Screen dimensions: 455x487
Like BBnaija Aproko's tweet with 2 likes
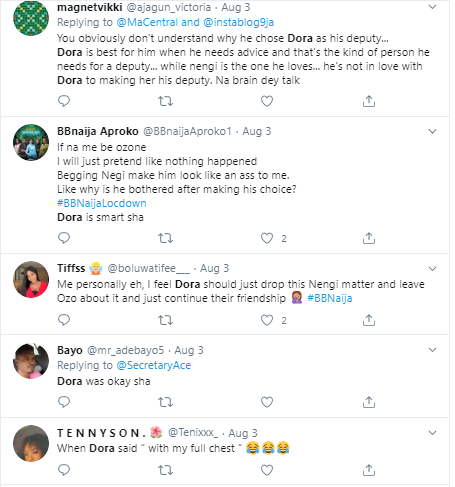pyautogui.click(x=267, y=238)
